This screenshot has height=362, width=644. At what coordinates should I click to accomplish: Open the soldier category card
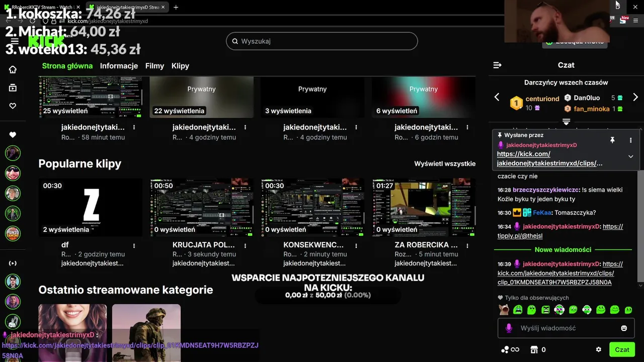tap(146, 332)
